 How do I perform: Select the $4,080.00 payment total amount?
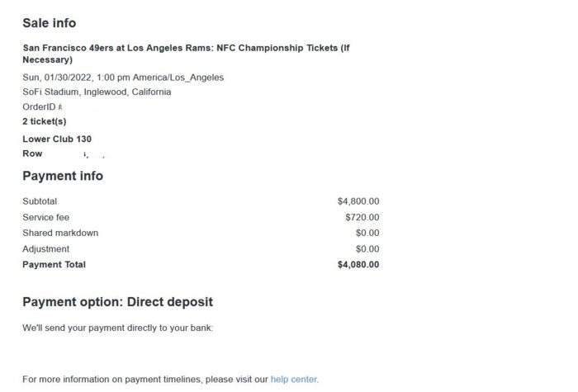[x=358, y=265]
